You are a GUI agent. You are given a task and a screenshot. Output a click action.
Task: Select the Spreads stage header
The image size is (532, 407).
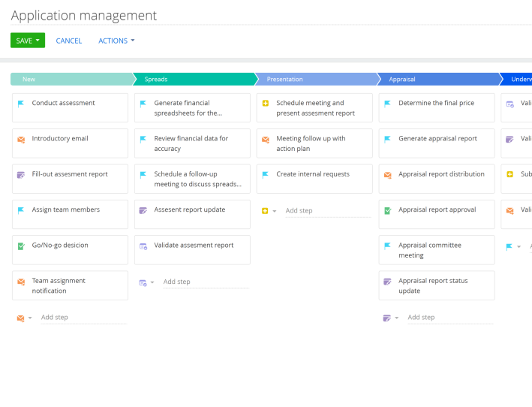tap(194, 79)
